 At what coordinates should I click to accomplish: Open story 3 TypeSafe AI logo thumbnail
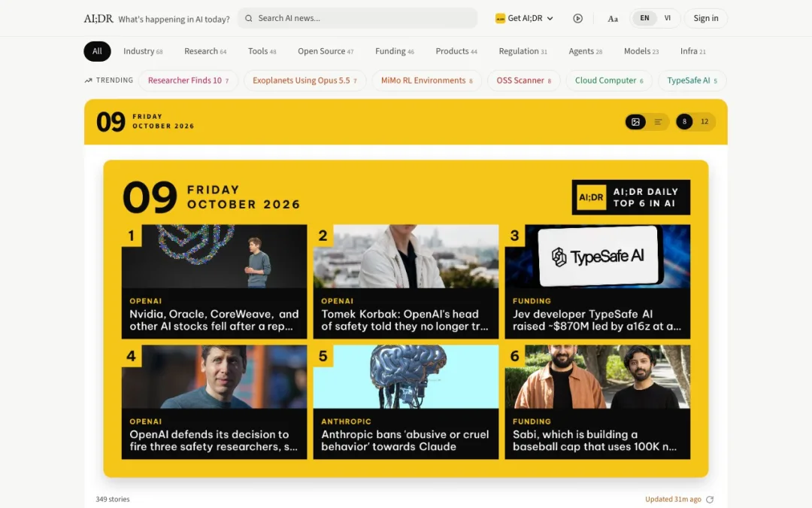[x=598, y=256]
